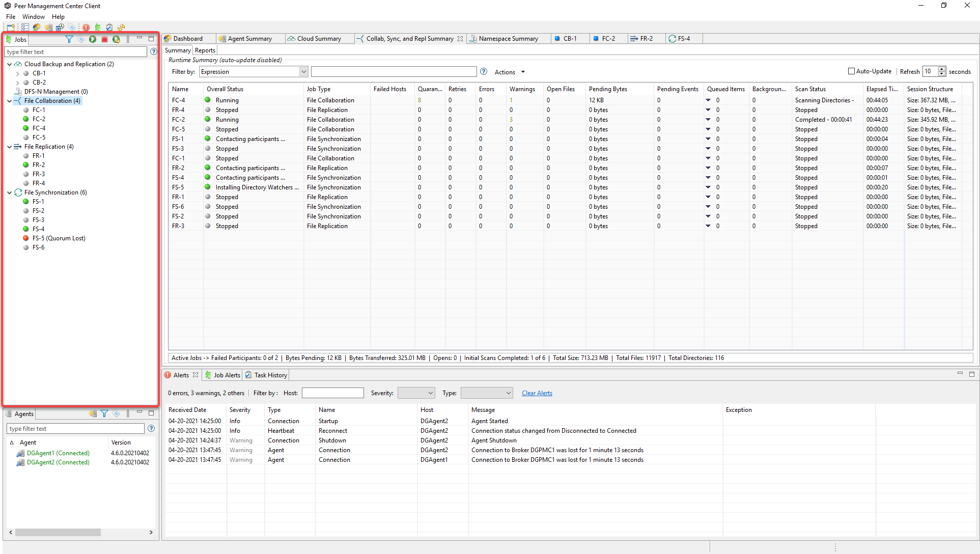This screenshot has height=554, width=980.
Task: Open the Window menu
Action: [33, 17]
